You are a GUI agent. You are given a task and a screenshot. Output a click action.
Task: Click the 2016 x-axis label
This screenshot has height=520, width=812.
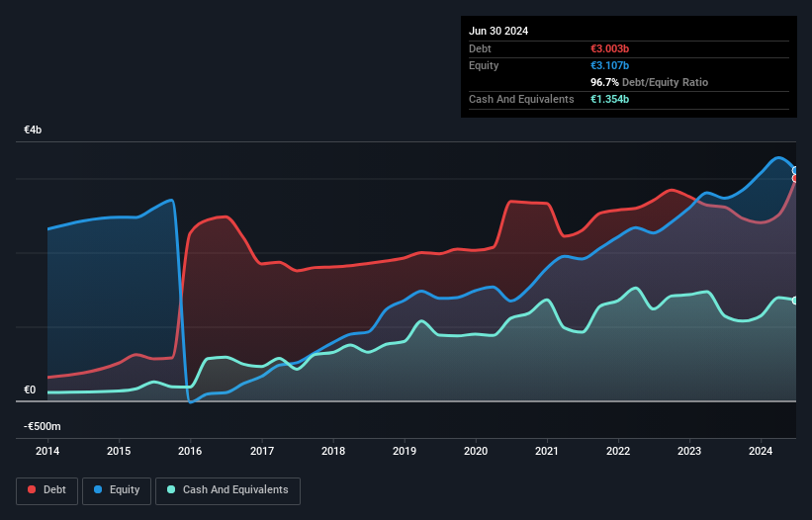(x=190, y=451)
